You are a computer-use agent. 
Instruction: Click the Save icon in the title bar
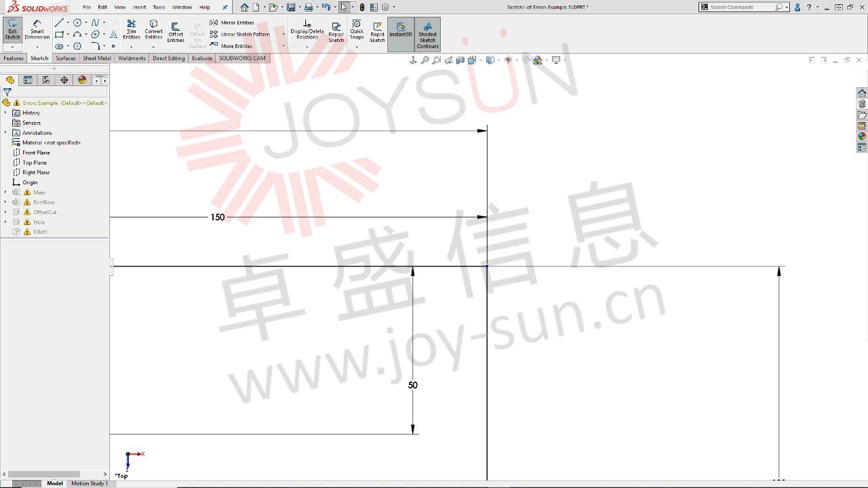pyautogui.click(x=291, y=7)
